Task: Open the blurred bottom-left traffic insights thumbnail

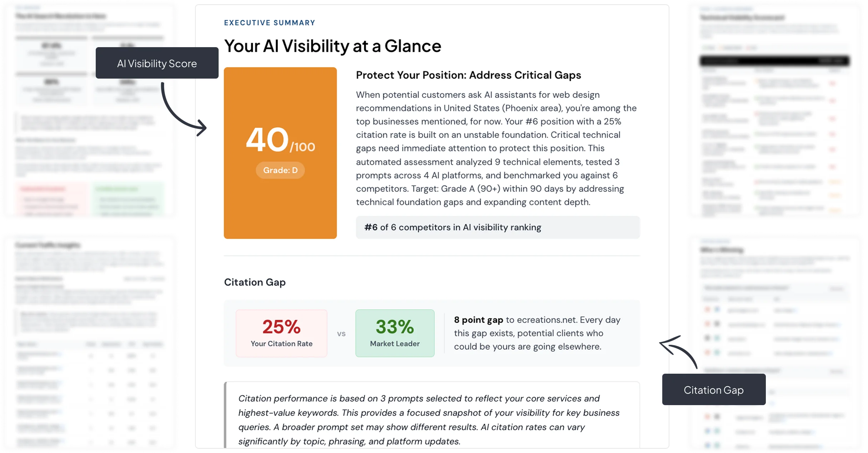Action: click(90, 342)
